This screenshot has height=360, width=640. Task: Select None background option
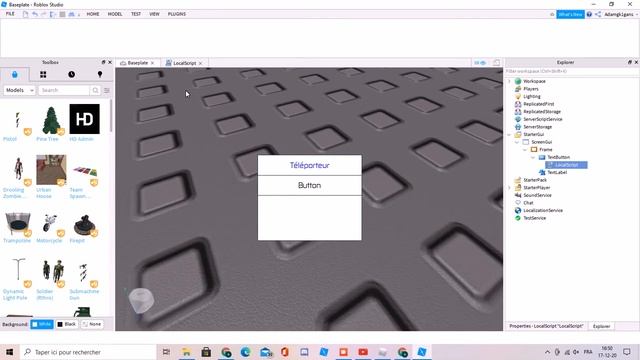coord(92,324)
